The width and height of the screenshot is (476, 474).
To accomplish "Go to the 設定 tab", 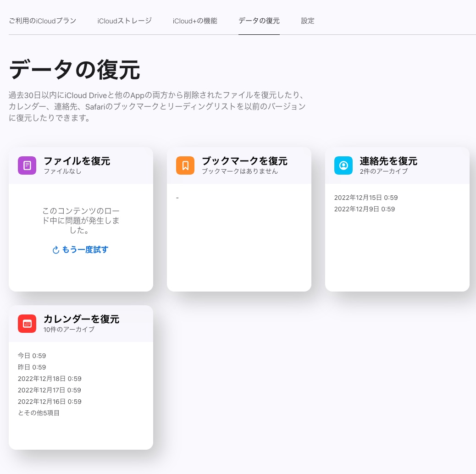I will point(308,21).
